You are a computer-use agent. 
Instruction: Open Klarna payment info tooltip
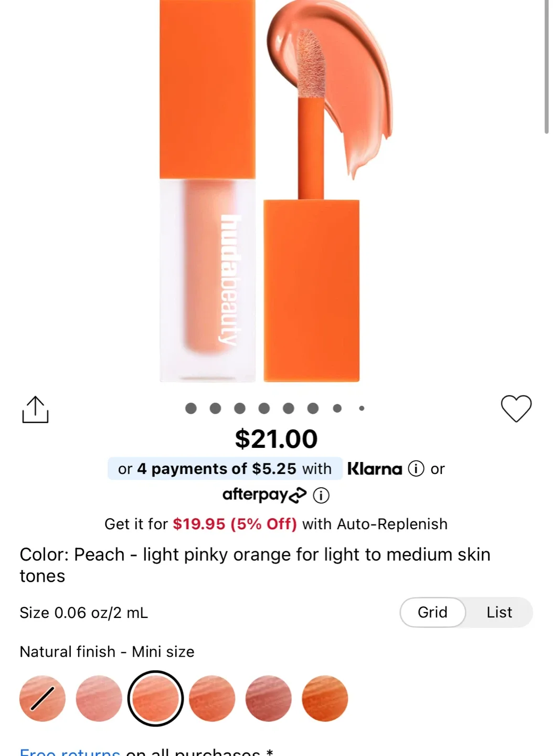416,468
